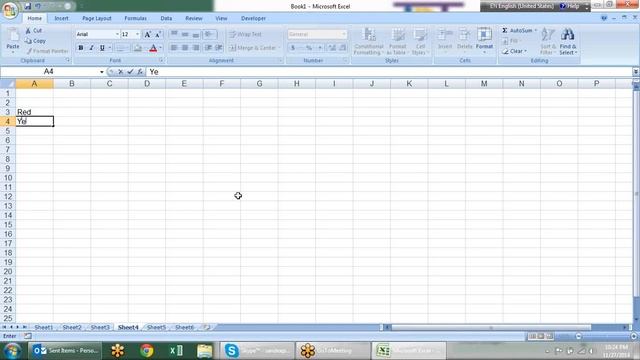Align cell text to the right
This screenshot has height=360, width=640.
pyautogui.click(x=196, y=48)
